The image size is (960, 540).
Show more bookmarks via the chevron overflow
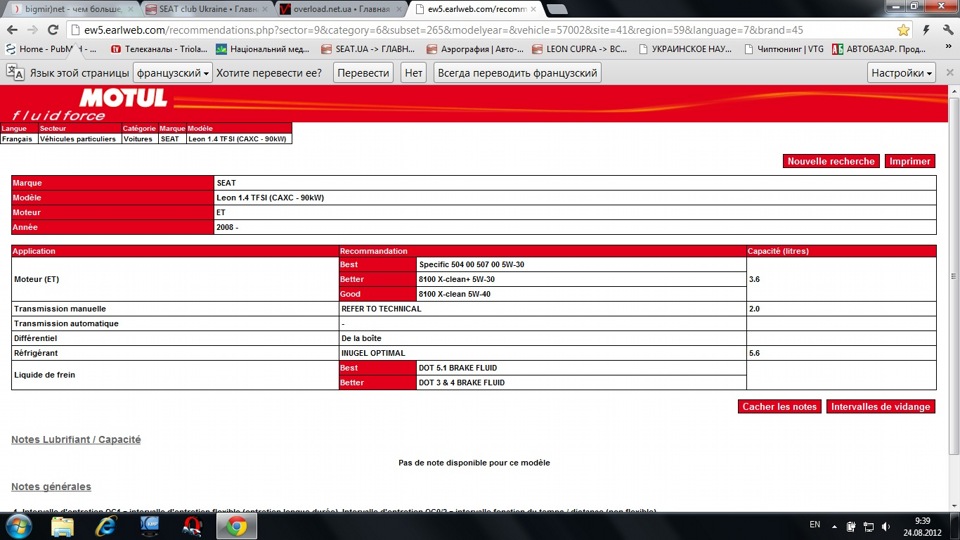tap(948, 48)
